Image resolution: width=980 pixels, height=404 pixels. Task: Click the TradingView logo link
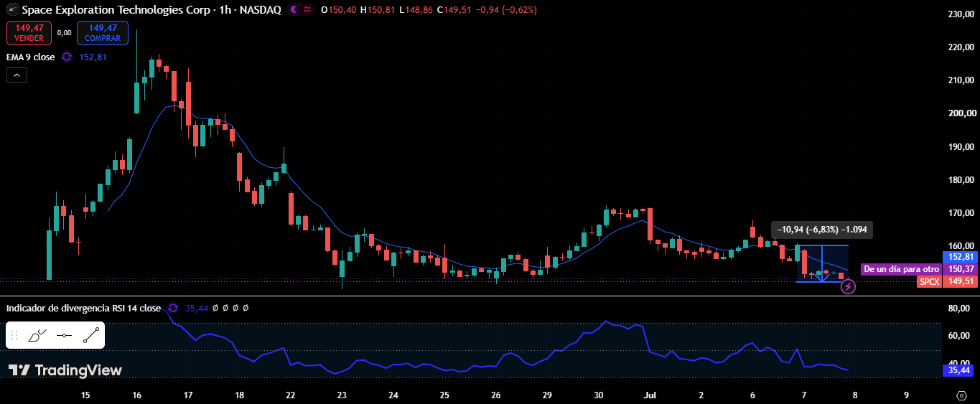[65, 370]
